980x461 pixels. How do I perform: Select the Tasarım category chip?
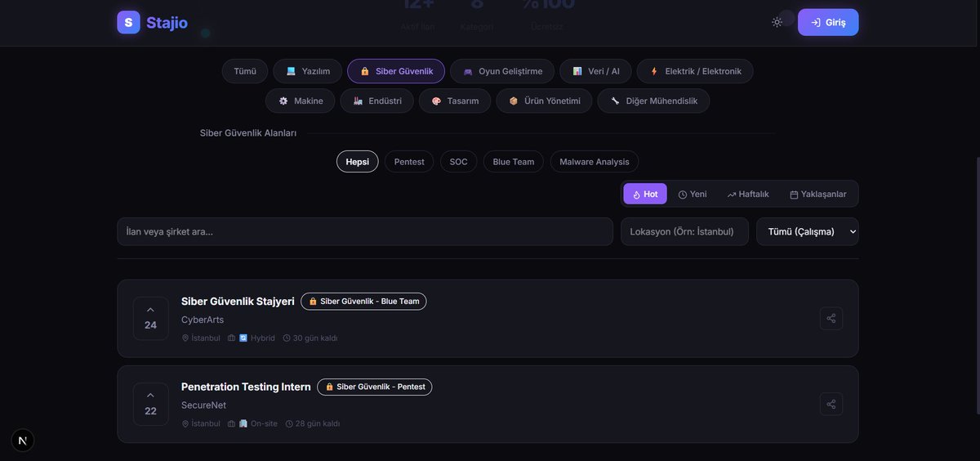tap(455, 101)
